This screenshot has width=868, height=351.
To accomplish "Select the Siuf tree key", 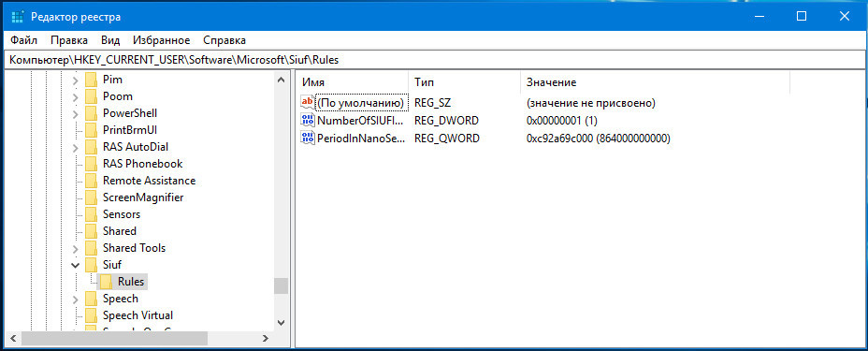I will pos(112,265).
